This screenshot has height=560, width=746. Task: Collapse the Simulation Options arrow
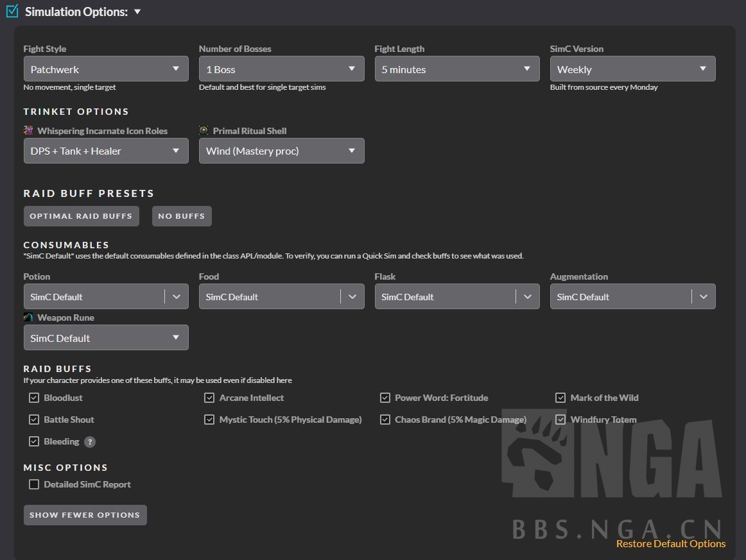click(x=137, y=12)
